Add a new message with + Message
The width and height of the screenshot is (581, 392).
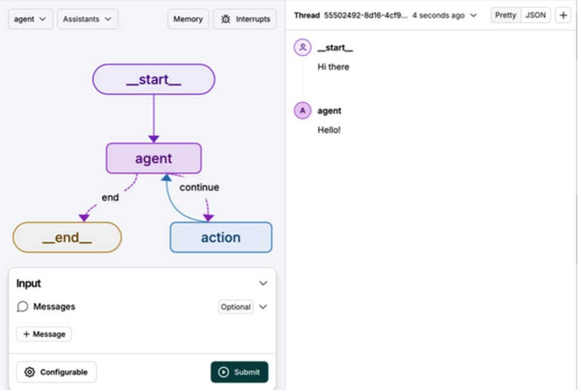[44, 334]
